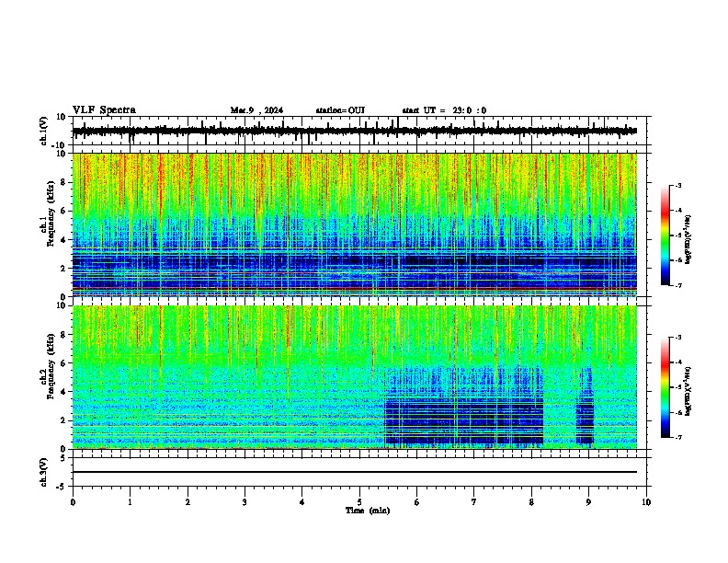Image resolution: width=728 pixels, height=563 pixels.
Task: Click inside the ch.2 spectrogram panel
Action: (x=355, y=377)
